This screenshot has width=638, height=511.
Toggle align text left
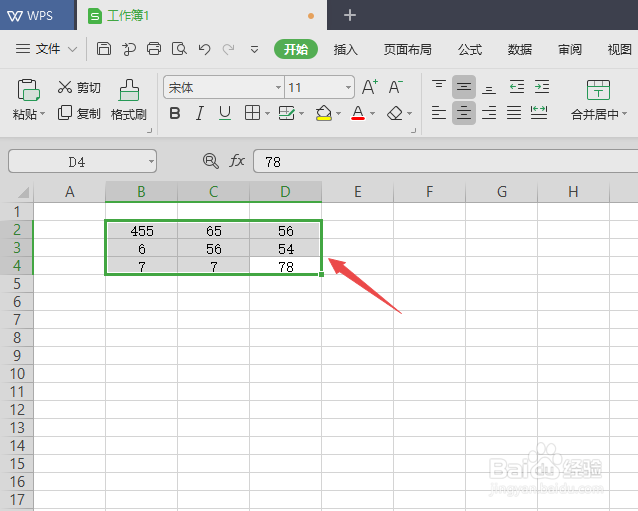(x=439, y=113)
